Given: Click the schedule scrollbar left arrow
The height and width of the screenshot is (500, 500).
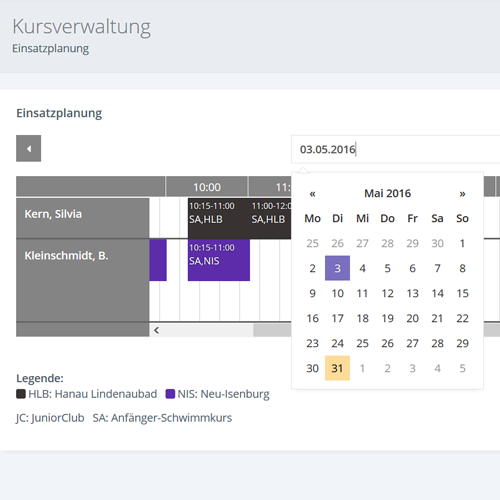Looking at the screenshot, I should tap(156, 330).
